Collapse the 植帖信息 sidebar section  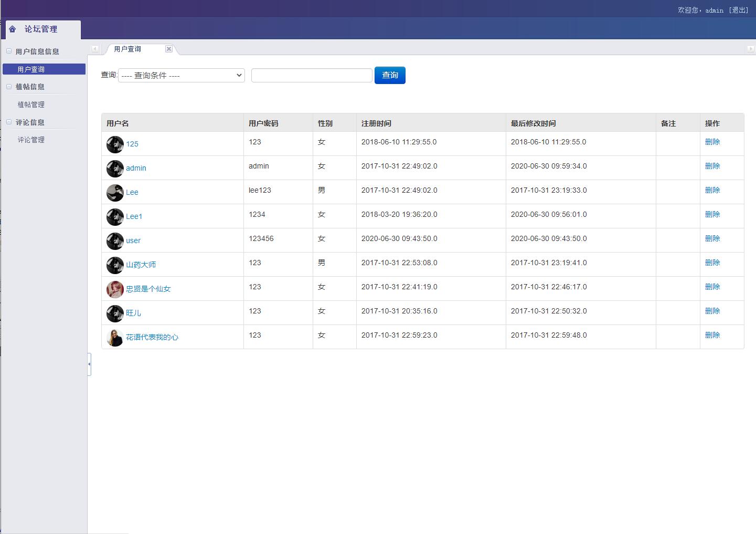[9, 87]
